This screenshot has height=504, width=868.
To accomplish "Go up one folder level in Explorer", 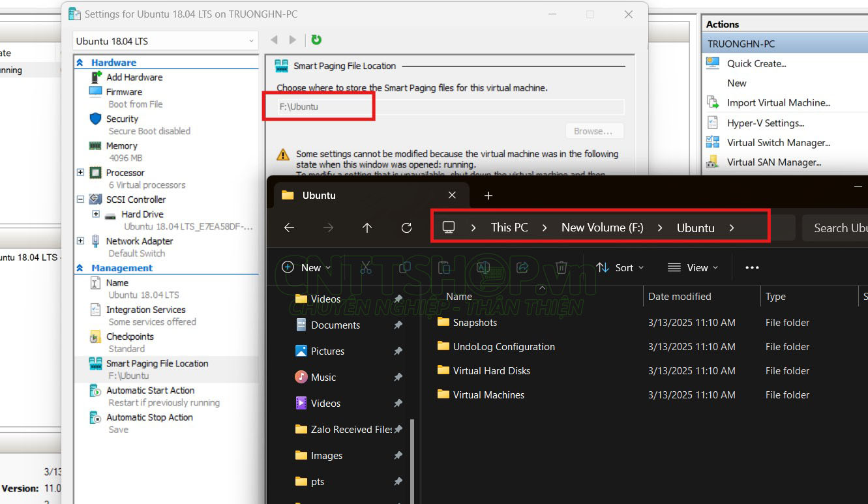I will coord(367,228).
